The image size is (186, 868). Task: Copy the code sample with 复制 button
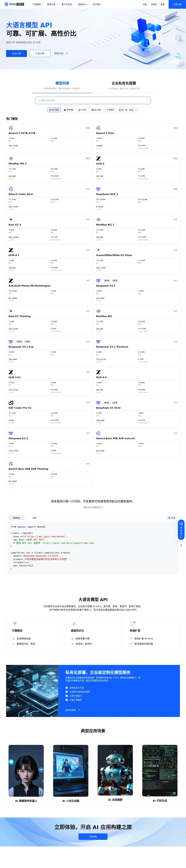click(x=172, y=518)
